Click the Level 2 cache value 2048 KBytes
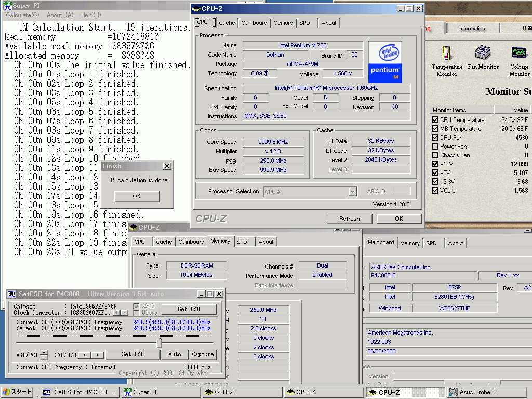This screenshot has width=532, height=399. pyautogui.click(x=381, y=159)
